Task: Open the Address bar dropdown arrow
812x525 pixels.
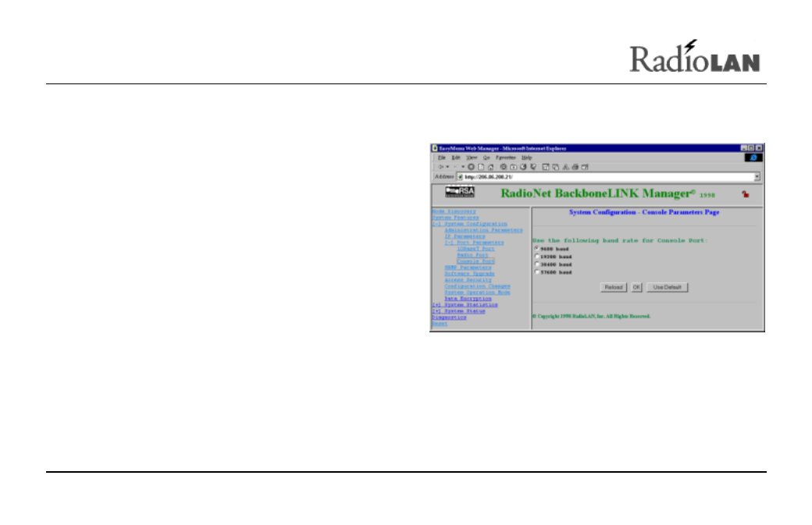Action: pos(757,177)
